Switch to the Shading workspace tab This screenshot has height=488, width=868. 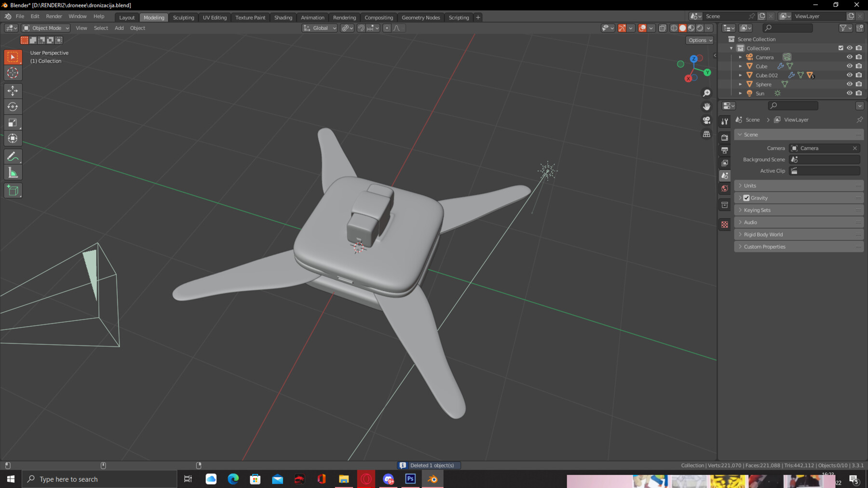click(x=283, y=17)
